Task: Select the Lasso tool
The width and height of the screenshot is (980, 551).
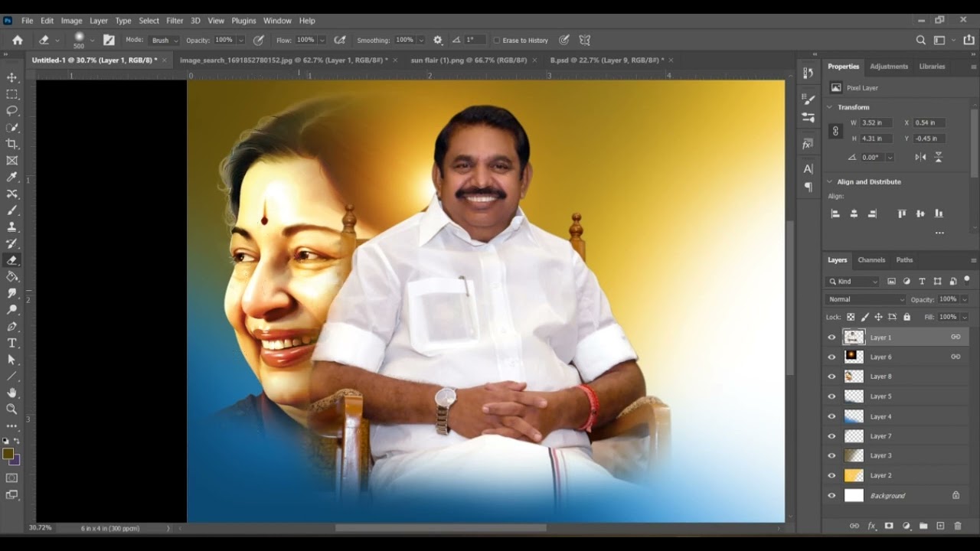Action: (x=12, y=111)
